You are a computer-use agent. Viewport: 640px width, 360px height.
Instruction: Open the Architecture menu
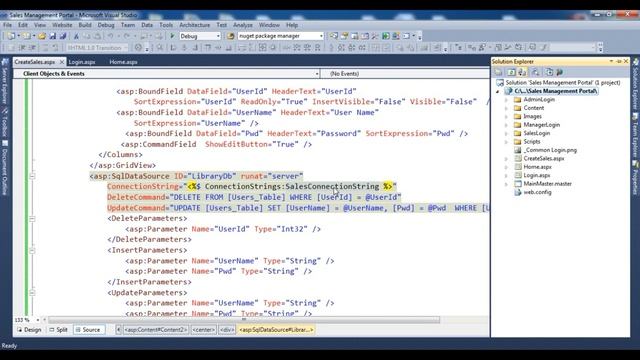[195, 25]
